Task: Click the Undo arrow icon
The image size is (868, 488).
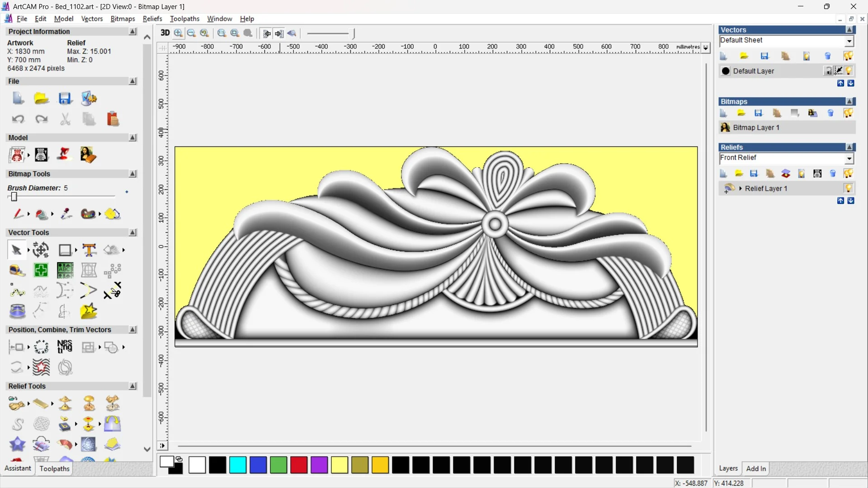Action: (18, 119)
